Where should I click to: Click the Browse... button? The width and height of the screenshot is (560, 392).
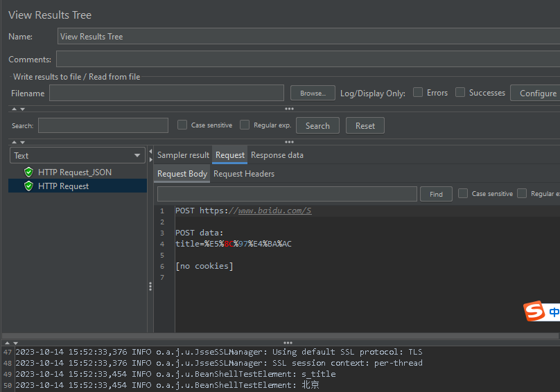(313, 93)
